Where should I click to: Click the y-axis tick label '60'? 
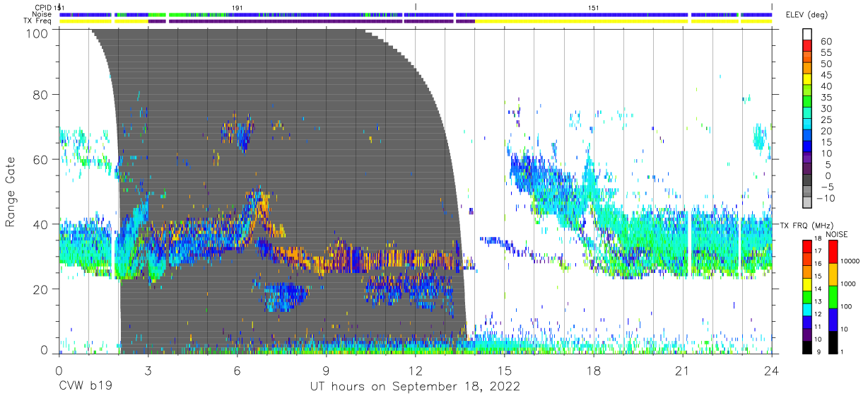pyautogui.click(x=41, y=160)
